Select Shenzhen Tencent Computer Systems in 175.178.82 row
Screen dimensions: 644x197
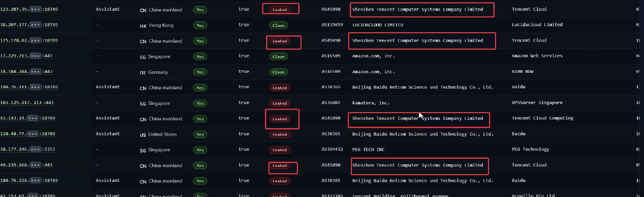(x=418, y=41)
